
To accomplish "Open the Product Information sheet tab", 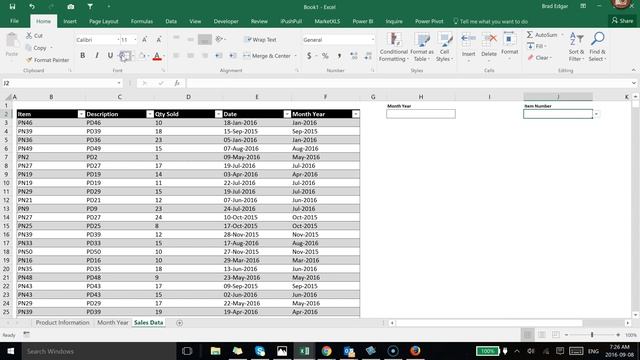I will pyautogui.click(x=62, y=322).
